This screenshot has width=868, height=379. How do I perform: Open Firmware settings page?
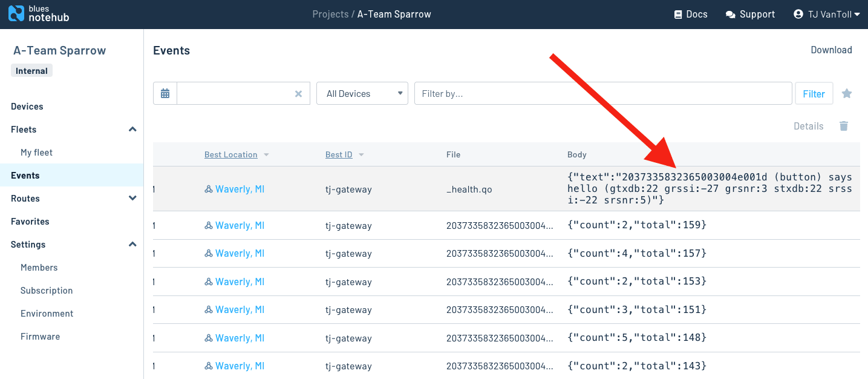coord(40,337)
